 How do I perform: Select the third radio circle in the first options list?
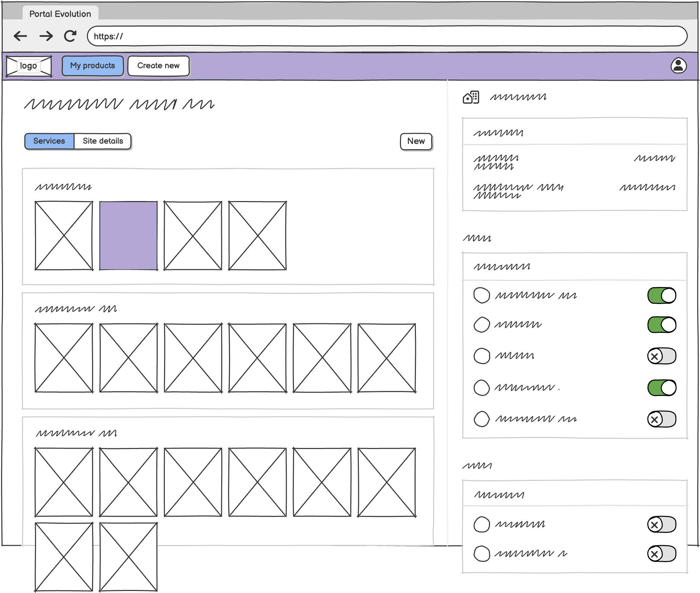[482, 356]
